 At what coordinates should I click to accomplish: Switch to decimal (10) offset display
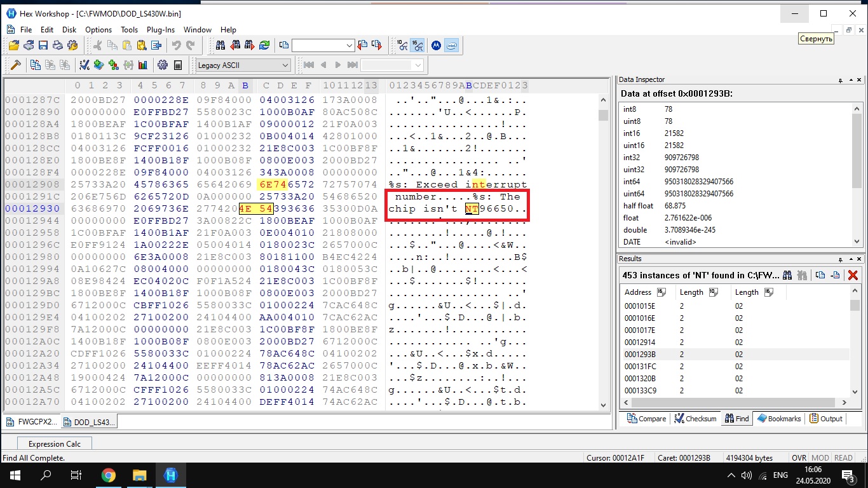(403, 45)
